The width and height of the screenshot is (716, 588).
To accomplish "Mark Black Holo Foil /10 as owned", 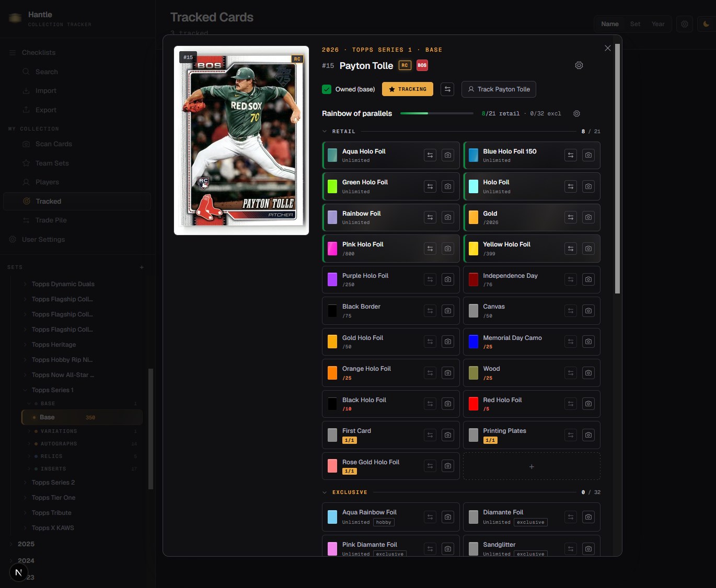I will 390,404.
